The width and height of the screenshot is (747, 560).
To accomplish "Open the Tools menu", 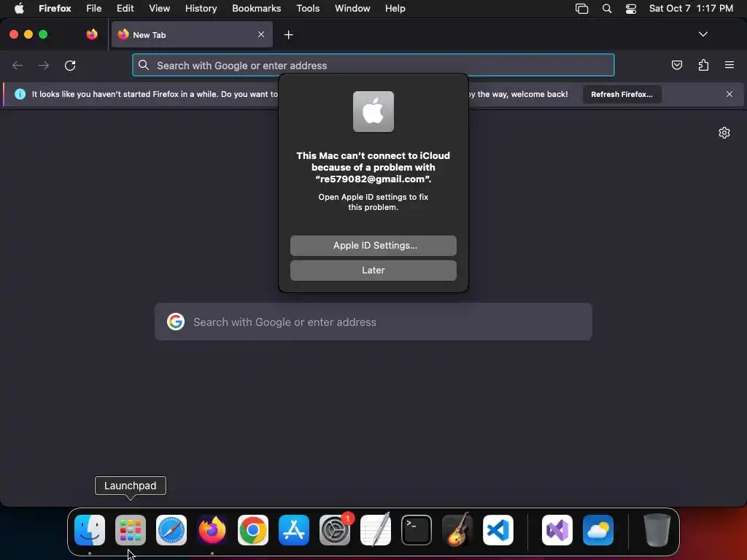I will tap(308, 9).
